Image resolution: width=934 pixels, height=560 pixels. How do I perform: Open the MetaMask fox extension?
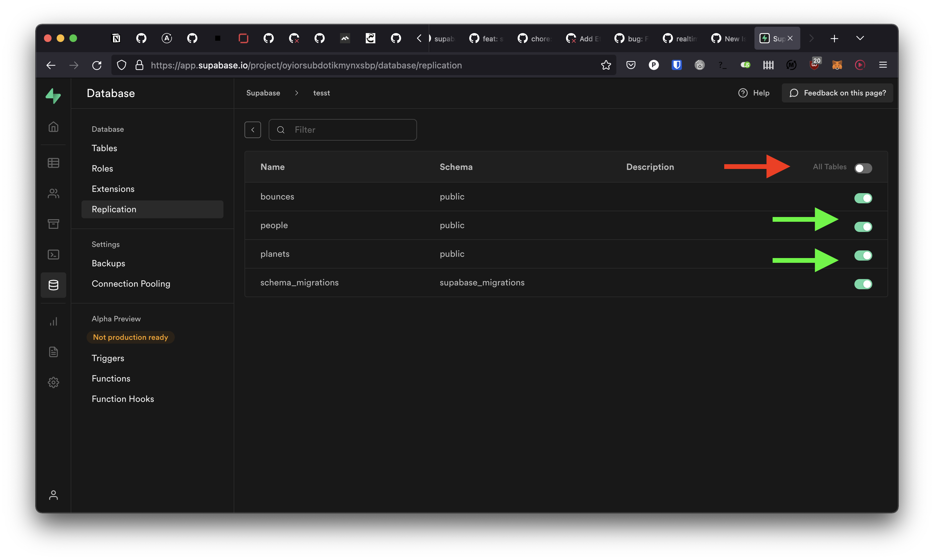click(x=837, y=65)
